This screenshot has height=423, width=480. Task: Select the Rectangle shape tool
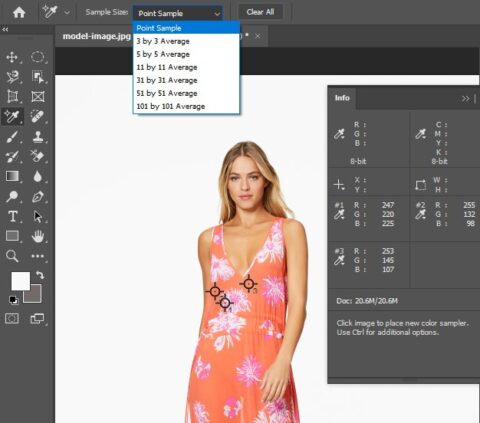(x=12, y=236)
